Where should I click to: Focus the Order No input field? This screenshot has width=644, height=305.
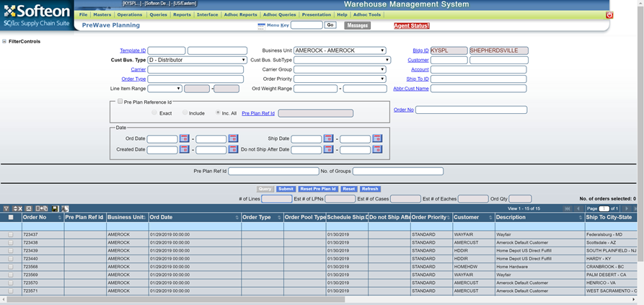(x=471, y=110)
